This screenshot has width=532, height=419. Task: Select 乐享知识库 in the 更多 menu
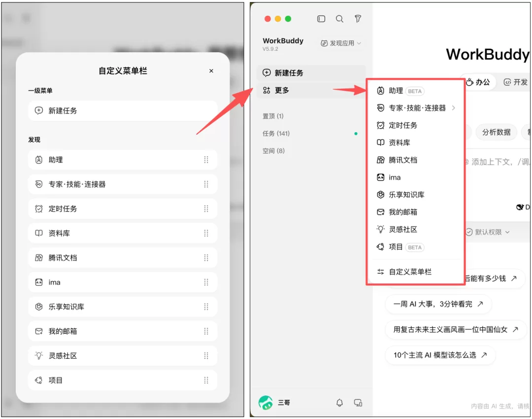pyautogui.click(x=416, y=195)
